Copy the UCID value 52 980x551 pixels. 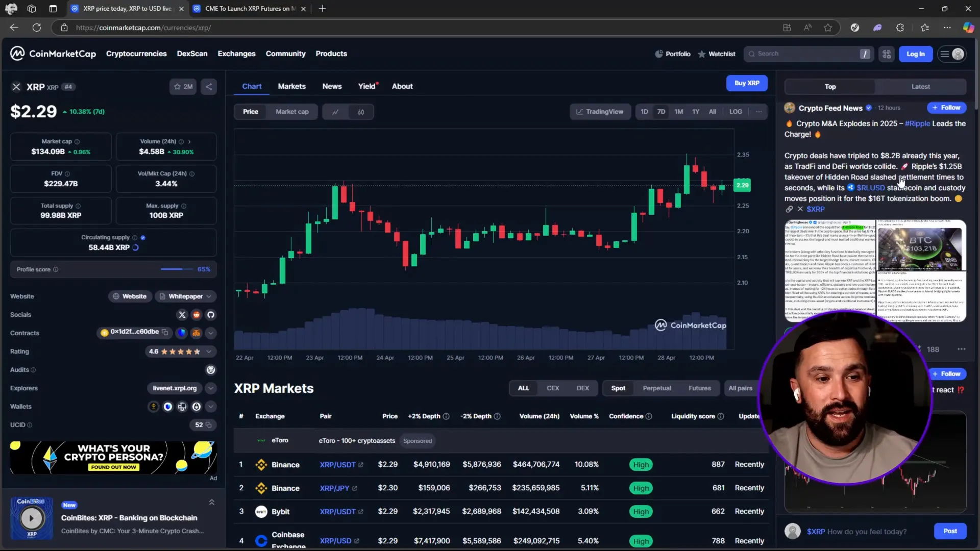[208, 425]
